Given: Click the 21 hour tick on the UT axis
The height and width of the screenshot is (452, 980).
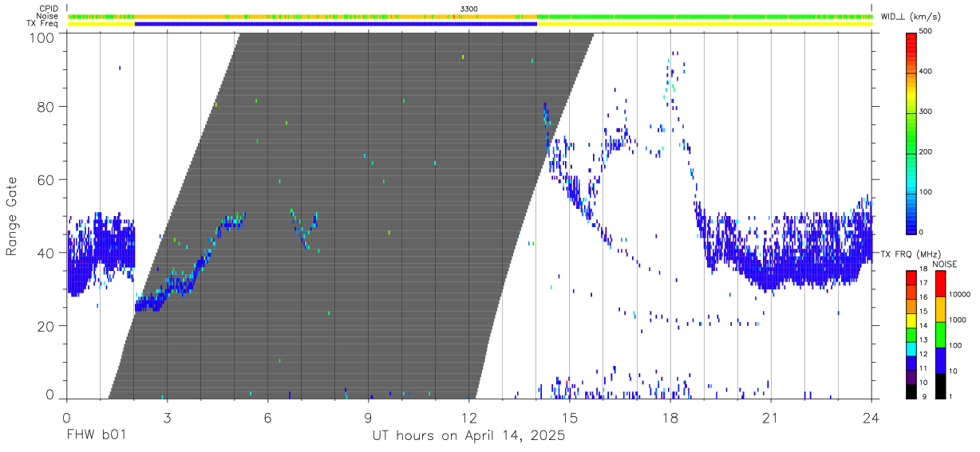Looking at the screenshot, I should (771, 417).
